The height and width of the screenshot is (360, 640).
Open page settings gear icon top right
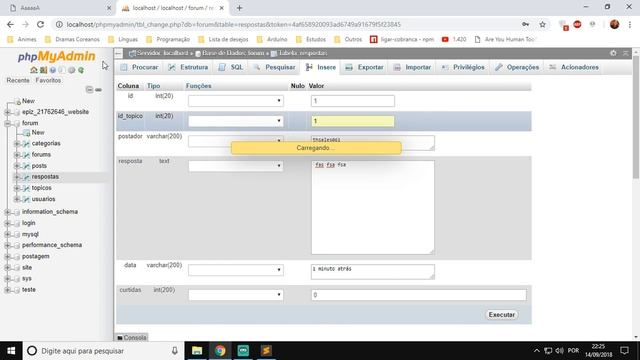[x=613, y=53]
